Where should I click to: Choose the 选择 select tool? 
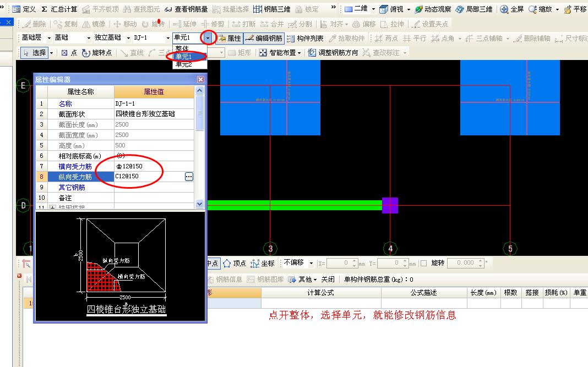click(x=35, y=53)
